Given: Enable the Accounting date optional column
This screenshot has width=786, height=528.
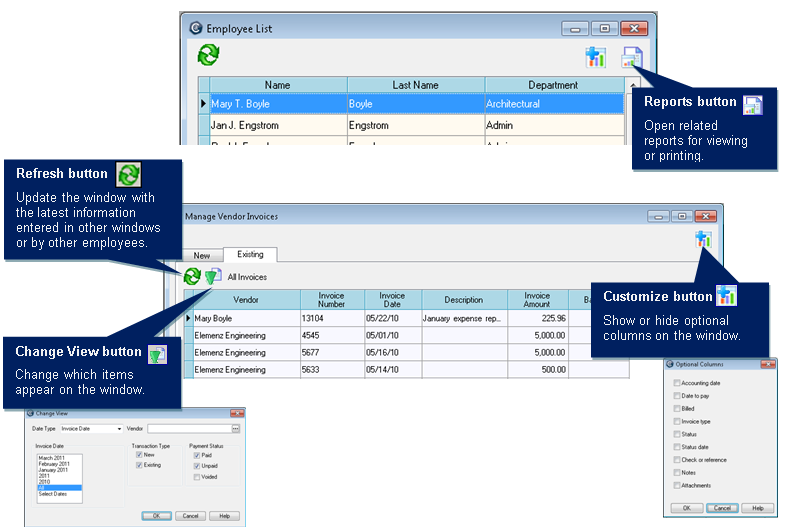Looking at the screenshot, I should click(677, 383).
